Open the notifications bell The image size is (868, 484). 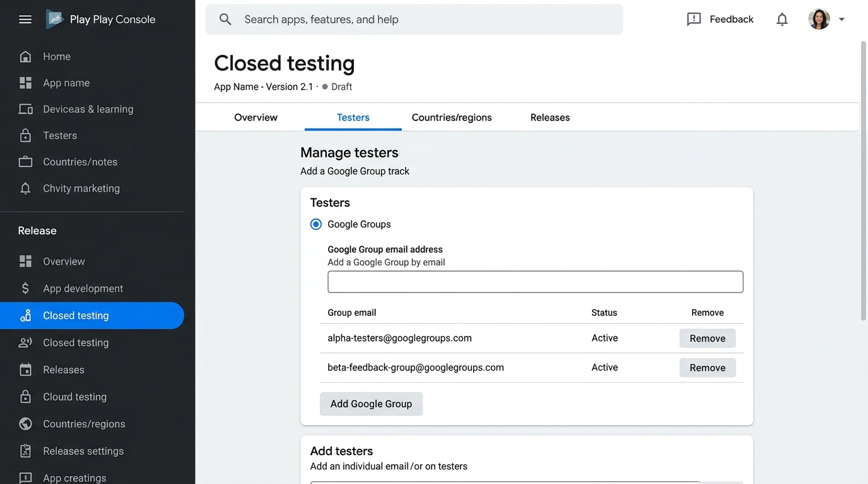pyautogui.click(x=782, y=20)
